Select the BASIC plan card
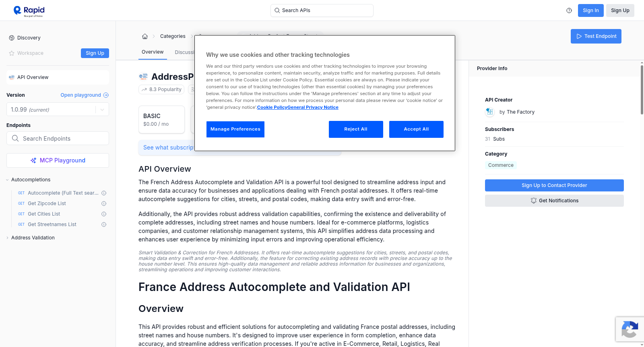The width and height of the screenshot is (644, 347). tap(161, 120)
